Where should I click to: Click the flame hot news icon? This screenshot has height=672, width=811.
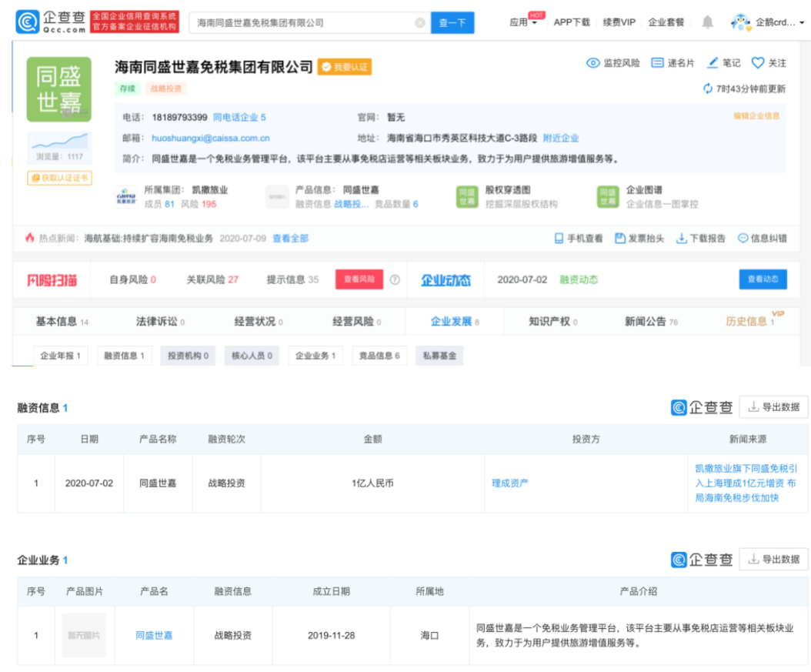pyautogui.click(x=29, y=238)
